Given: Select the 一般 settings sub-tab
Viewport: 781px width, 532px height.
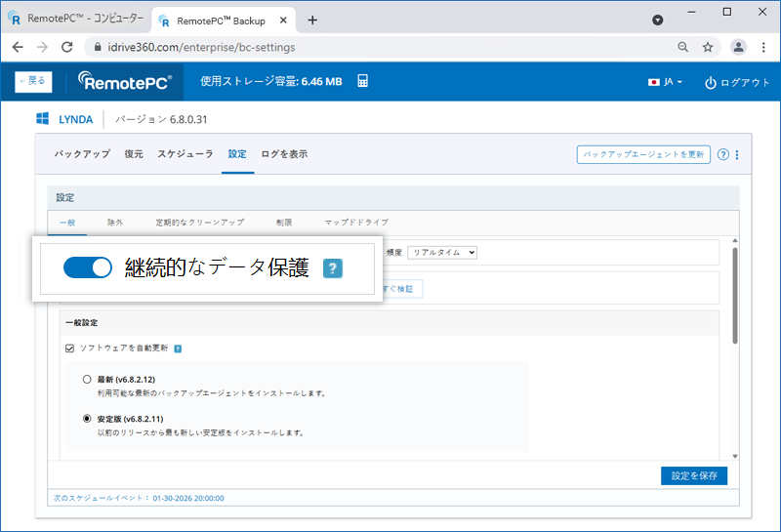Looking at the screenshot, I should [x=67, y=223].
